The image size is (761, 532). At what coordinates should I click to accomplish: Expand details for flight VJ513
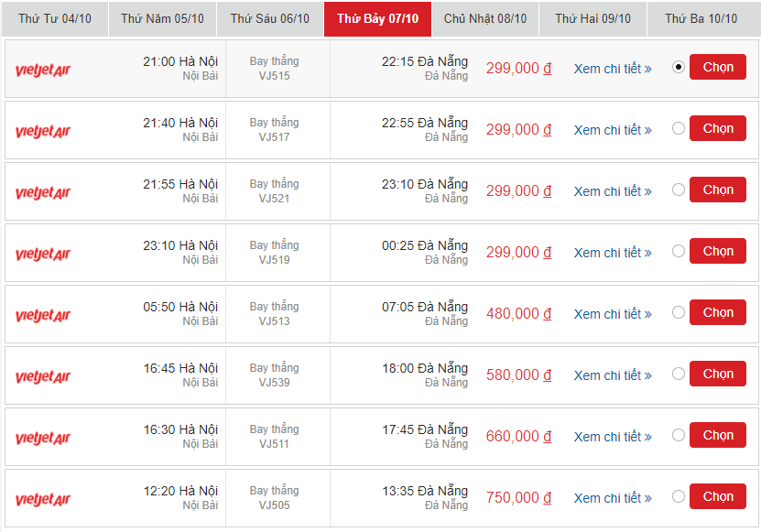pyautogui.click(x=611, y=312)
